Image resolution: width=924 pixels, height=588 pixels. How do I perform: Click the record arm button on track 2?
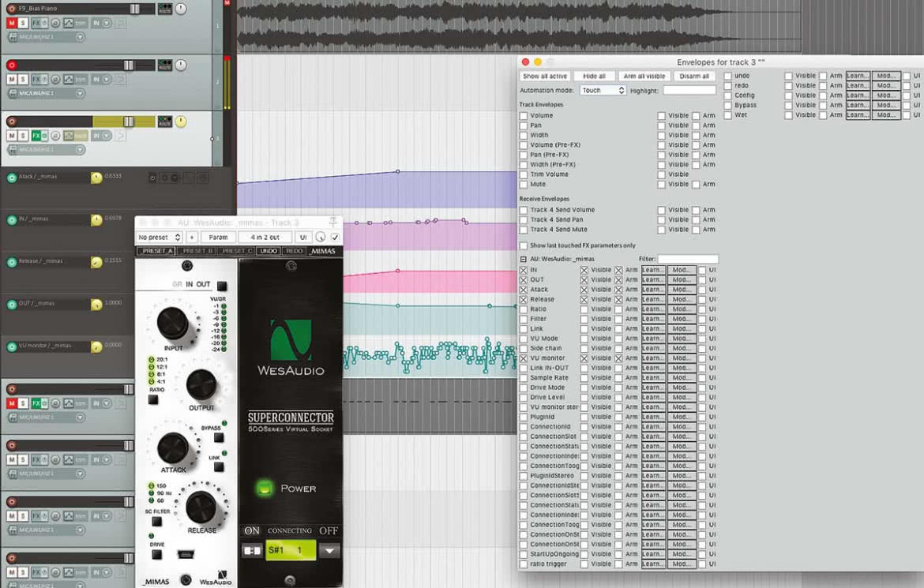[x=12, y=65]
